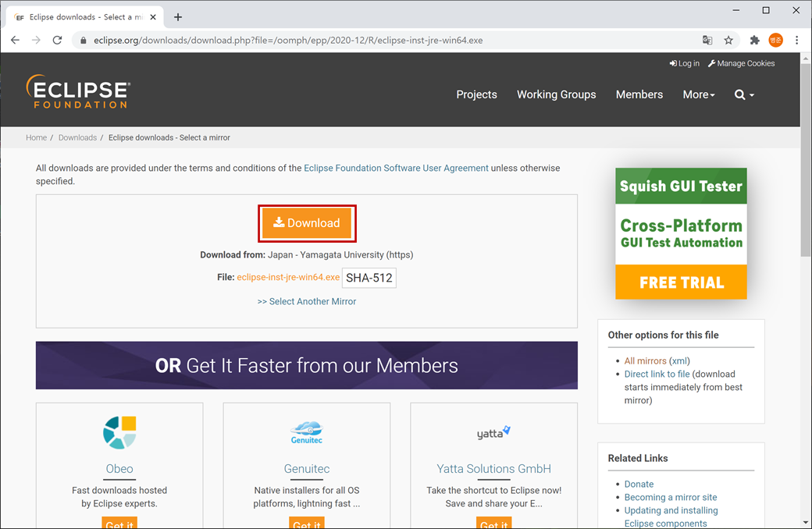Screen dimensions: 812x529
Task: Minimize the Chrome window
Action: pos(735,10)
